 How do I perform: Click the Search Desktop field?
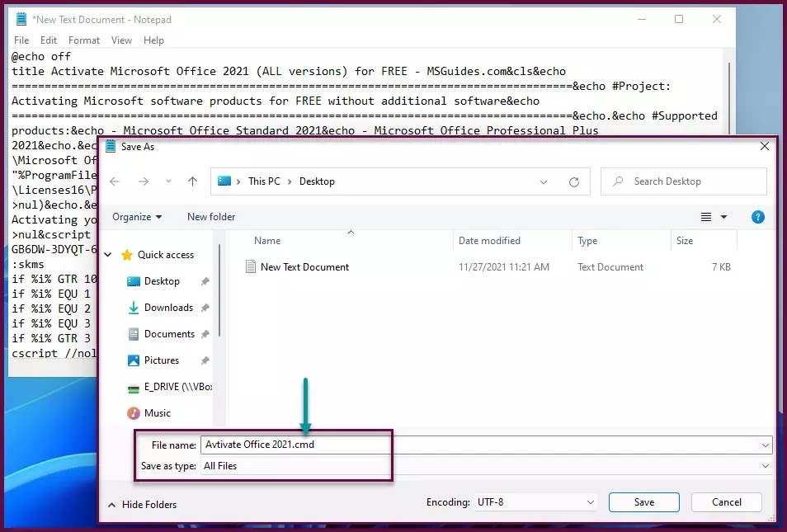coord(684,181)
